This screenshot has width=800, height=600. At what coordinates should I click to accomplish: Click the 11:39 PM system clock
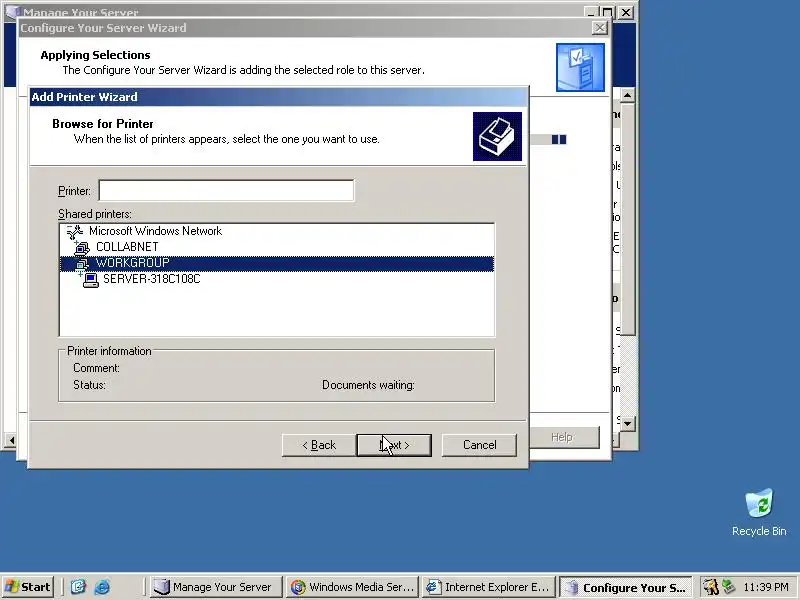click(x=766, y=587)
